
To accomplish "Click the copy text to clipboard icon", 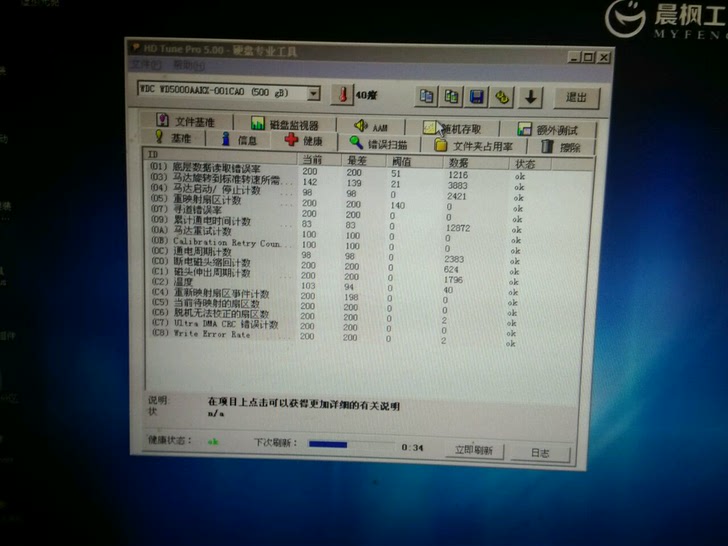I will pos(426,96).
